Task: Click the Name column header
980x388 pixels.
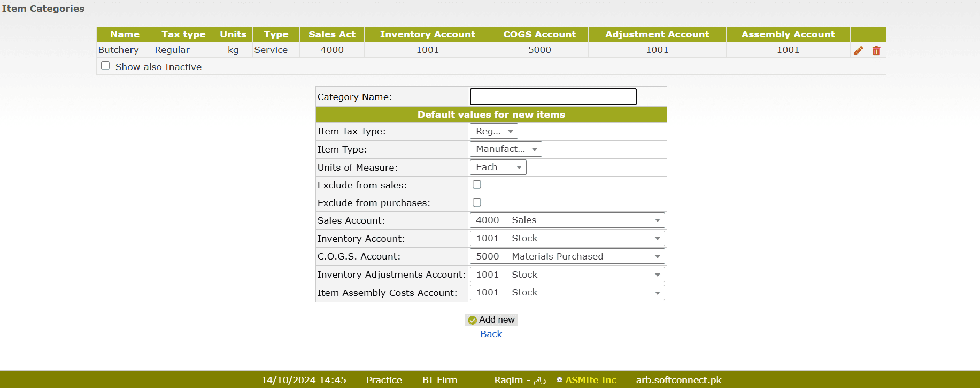Action: pos(125,34)
